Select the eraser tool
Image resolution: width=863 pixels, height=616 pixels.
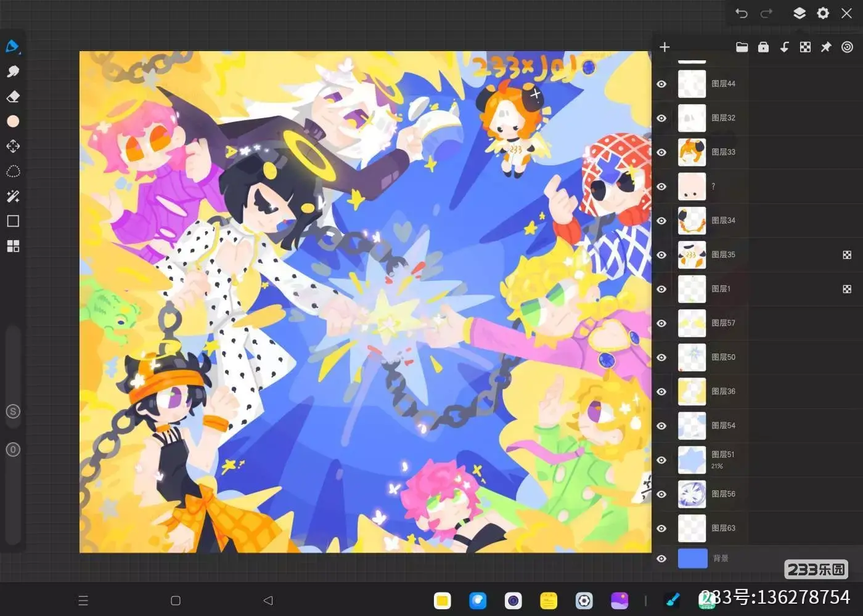(13, 97)
